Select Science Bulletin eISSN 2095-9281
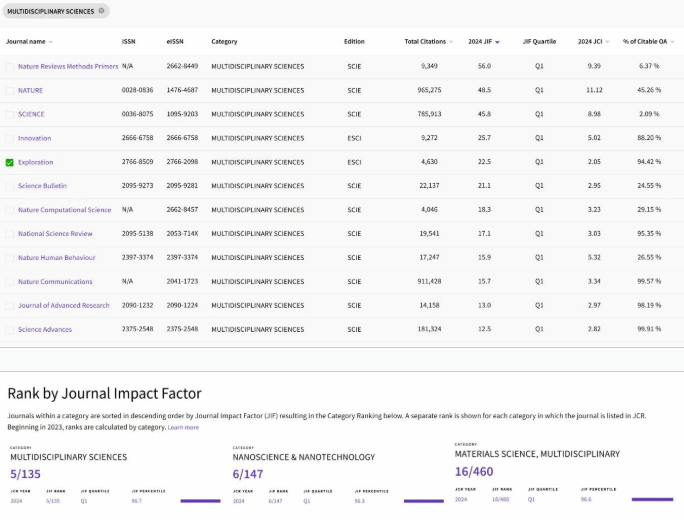 coord(182,185)
